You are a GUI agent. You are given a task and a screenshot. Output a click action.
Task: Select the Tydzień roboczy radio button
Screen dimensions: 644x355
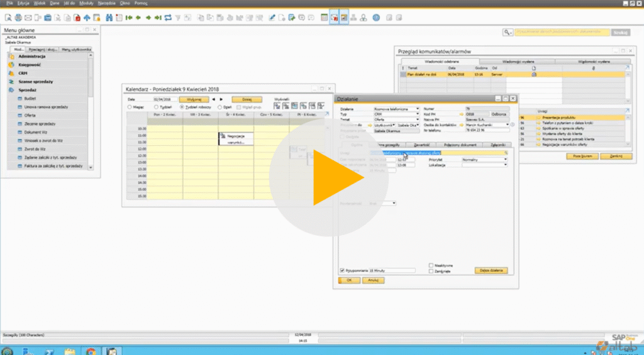[x=182, y=107]
